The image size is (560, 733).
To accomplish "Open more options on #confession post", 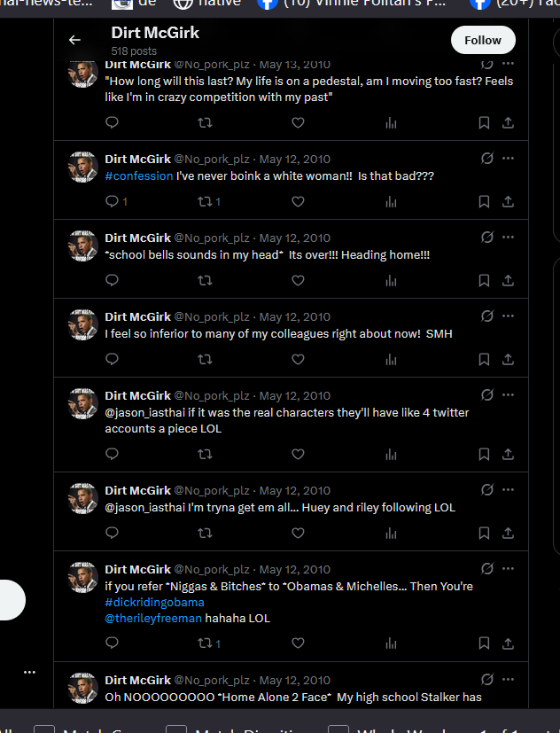I will (508, 159).
